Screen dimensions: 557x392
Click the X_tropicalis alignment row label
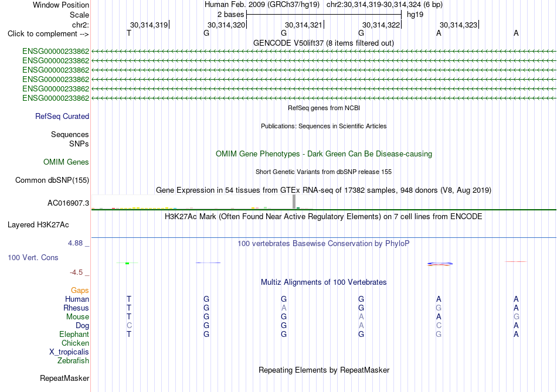click(69, 352)
